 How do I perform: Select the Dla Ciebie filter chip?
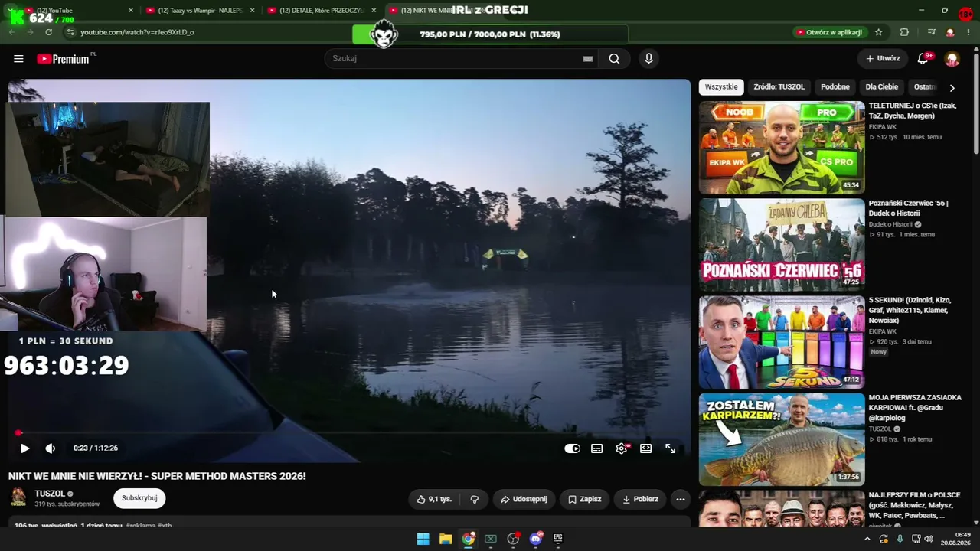pyautogui.click(x=882, y=87)
